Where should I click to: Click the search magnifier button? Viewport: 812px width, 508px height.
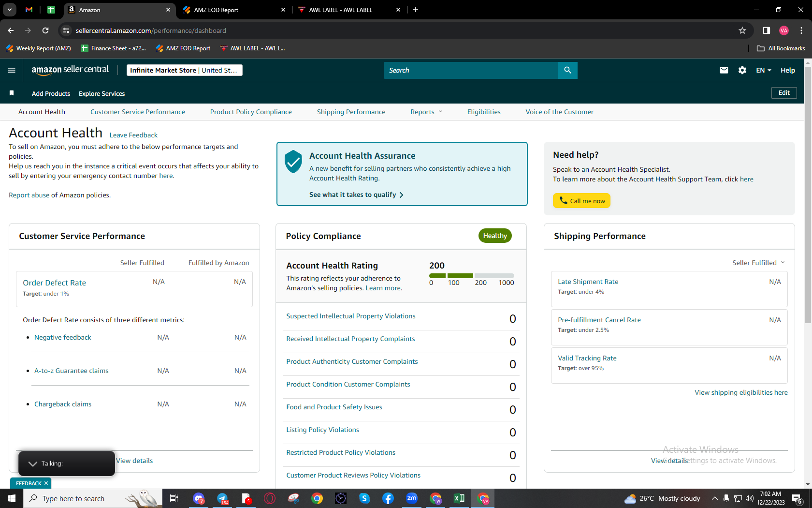pos(567,70)
